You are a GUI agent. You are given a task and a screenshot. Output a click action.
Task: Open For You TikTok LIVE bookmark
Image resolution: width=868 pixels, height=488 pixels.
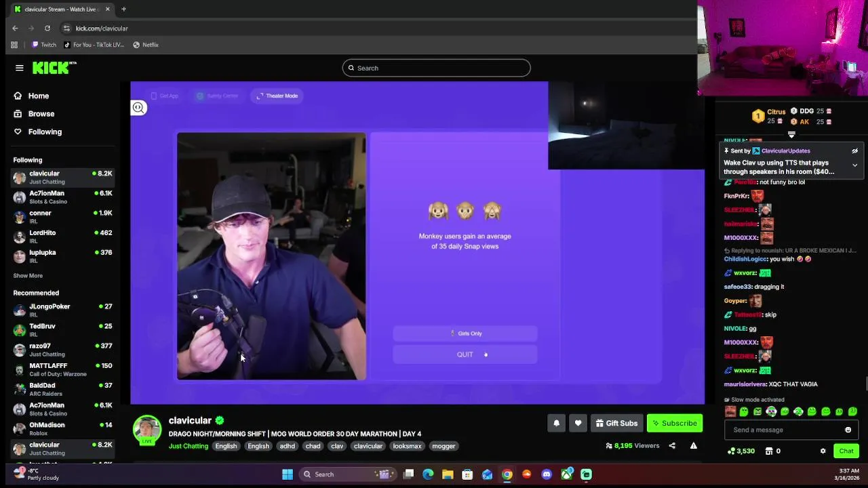pyautogui.click(x=94, y=45)
